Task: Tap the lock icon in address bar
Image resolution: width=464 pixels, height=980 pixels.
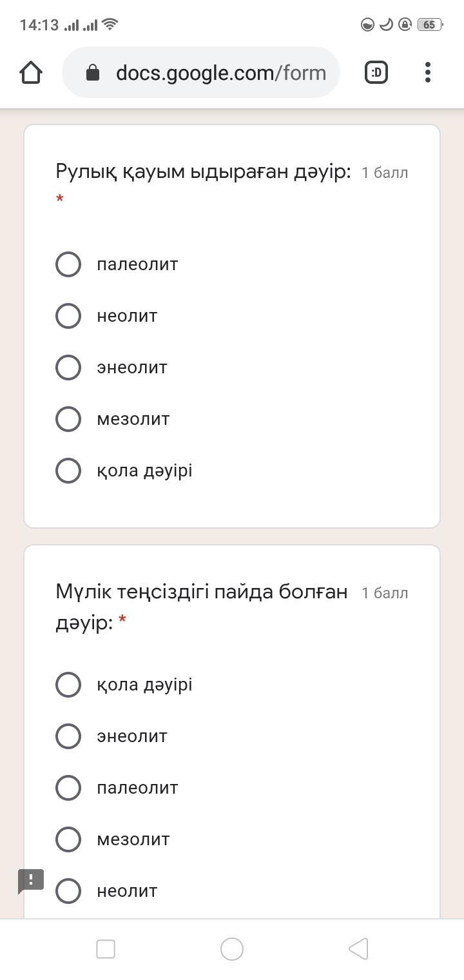Action: pyautogui.click(x=93, y=73)
